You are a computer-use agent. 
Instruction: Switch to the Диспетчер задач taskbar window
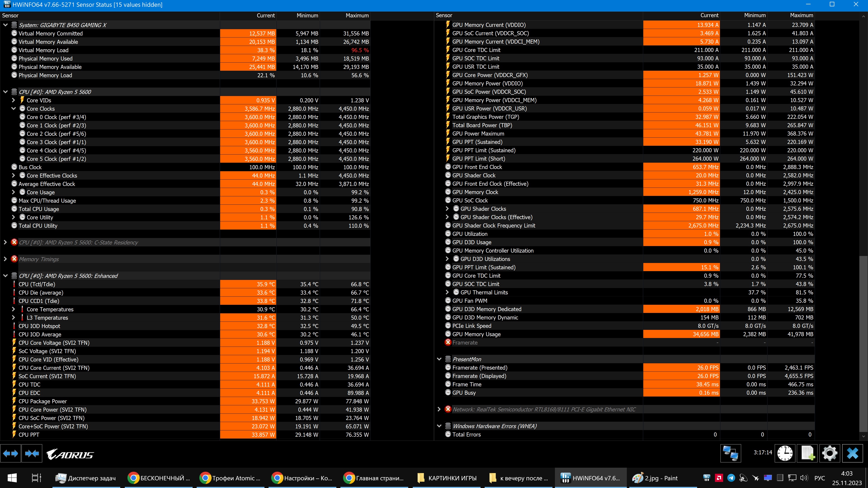86,478
